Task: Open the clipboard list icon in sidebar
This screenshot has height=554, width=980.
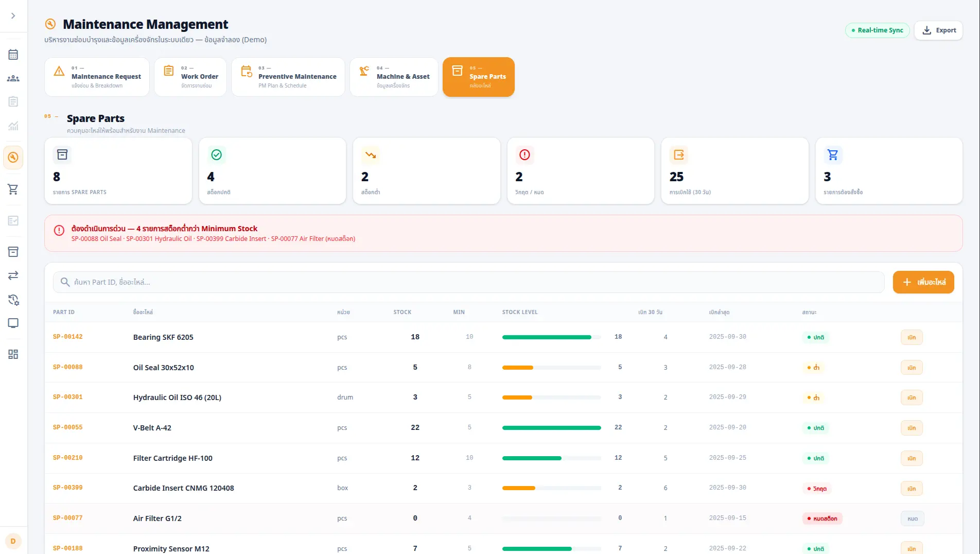Action: click(13, 101)
